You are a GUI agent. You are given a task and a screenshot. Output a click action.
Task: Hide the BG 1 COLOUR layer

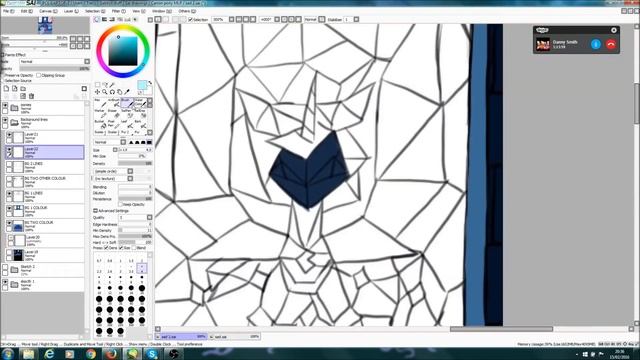pos(9,208)
